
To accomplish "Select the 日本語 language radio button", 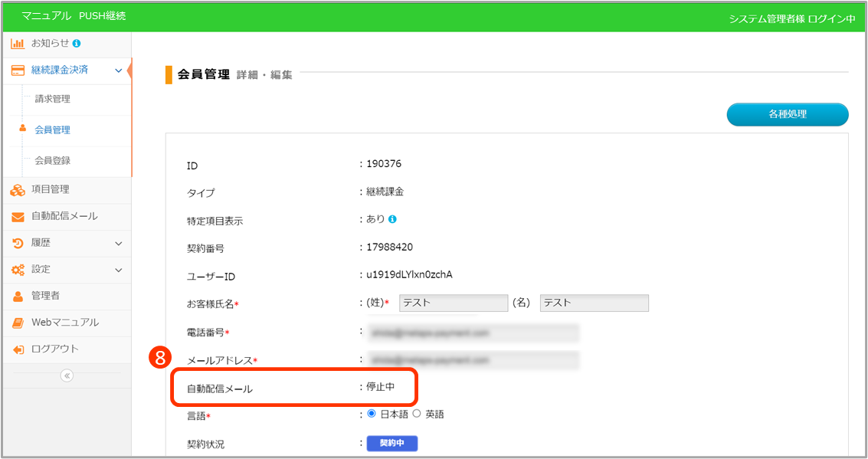I will tap(372, 414).
